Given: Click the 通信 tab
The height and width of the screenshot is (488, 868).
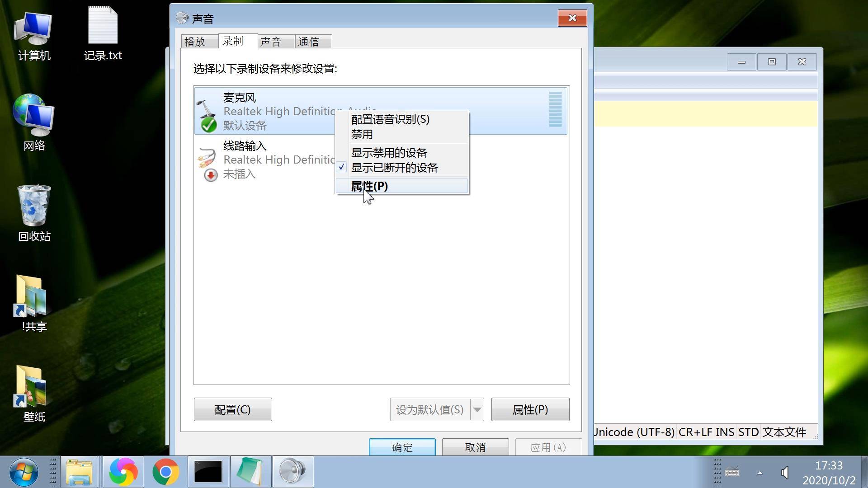Looking at the screenshot, I should coord(308,41).
